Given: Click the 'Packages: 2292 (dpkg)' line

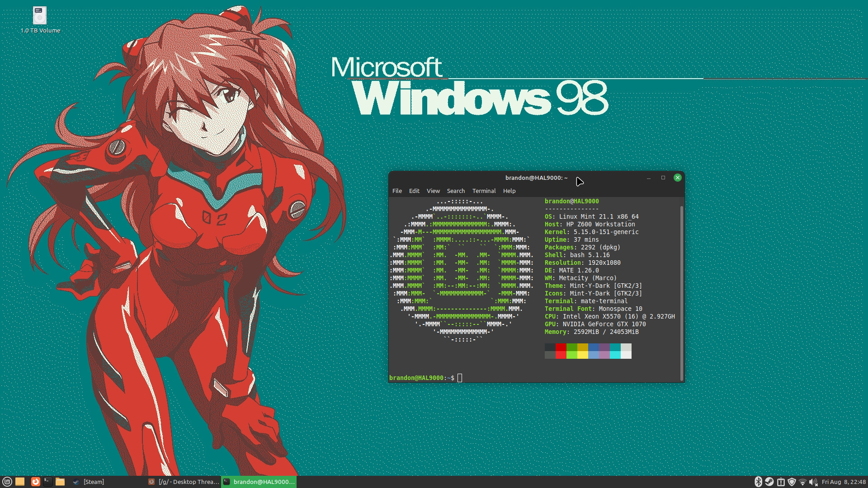Looking at the screenshot, I should pyautogui.click(x=582, y=248).
